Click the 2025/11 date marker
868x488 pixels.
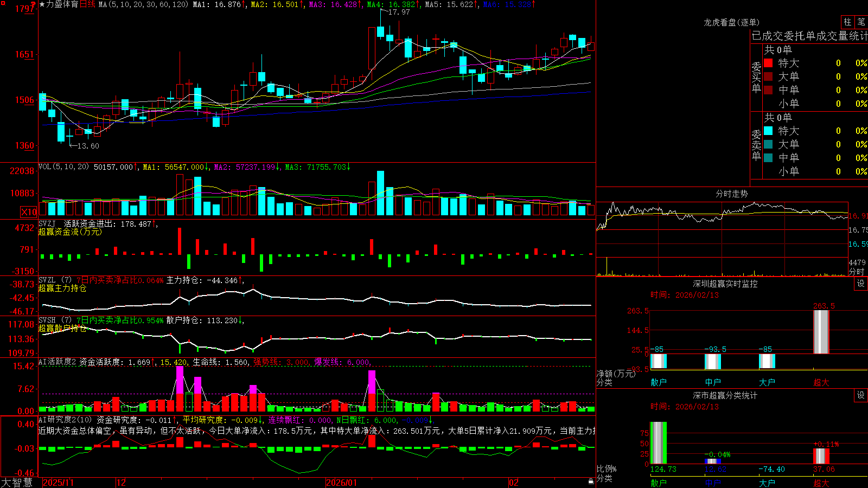(58, 483)
